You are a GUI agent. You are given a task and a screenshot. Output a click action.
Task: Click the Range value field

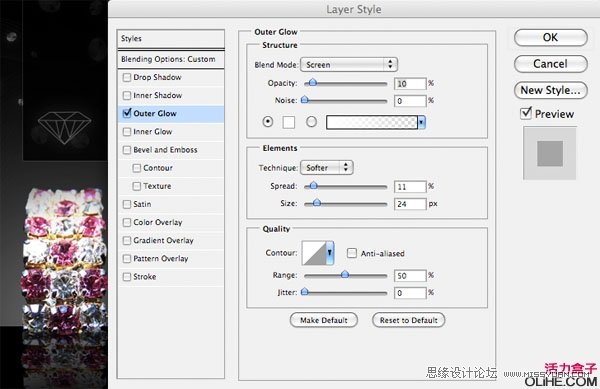coord(410,276)
